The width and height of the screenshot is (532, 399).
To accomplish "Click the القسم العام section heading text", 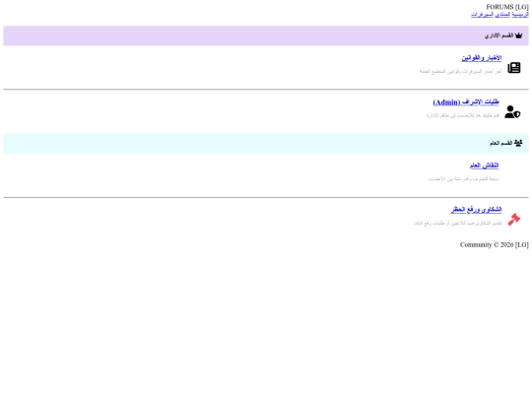I will click(500, 143).
